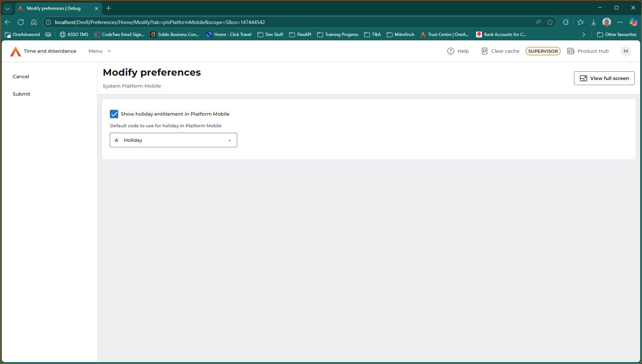Click the Modify preferences heading
The height and width of the screenshot is (364, 642).
point(152,72)
